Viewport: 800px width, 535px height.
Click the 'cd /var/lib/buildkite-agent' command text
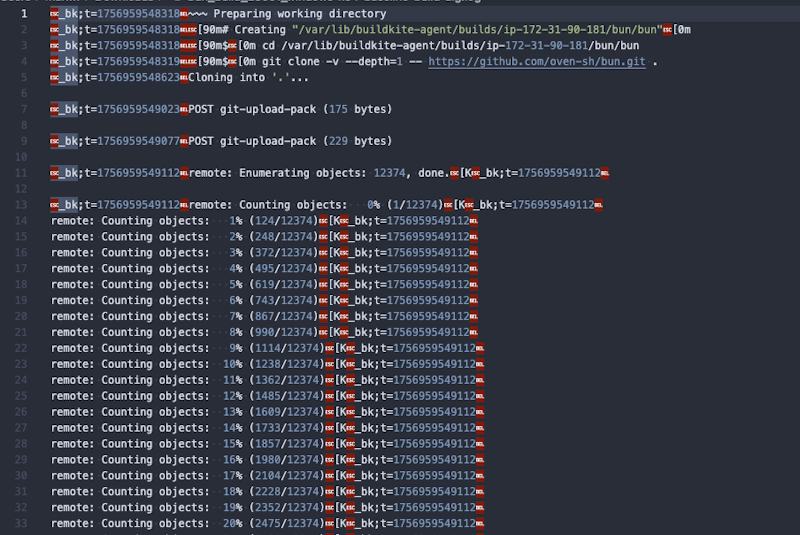click(x=451, y=46)
